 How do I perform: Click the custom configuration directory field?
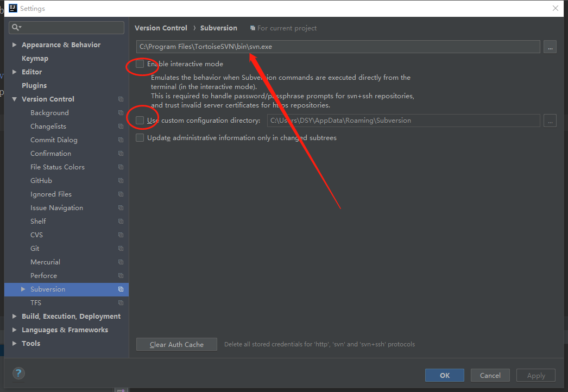[403, 121]
